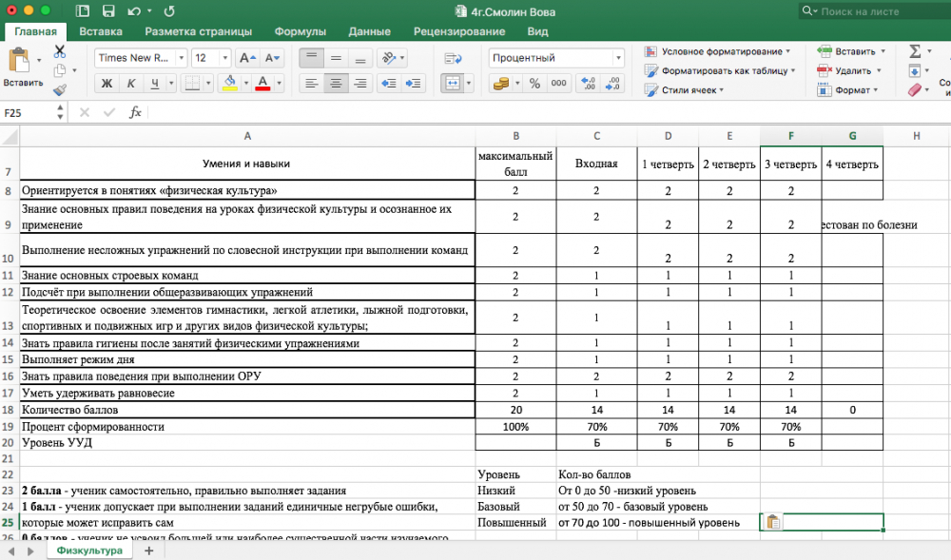This screenshot has height=560, width=951.
Task: Open fill color dropdown arrow
Action: pyautogui.click(x=246, y=83)
